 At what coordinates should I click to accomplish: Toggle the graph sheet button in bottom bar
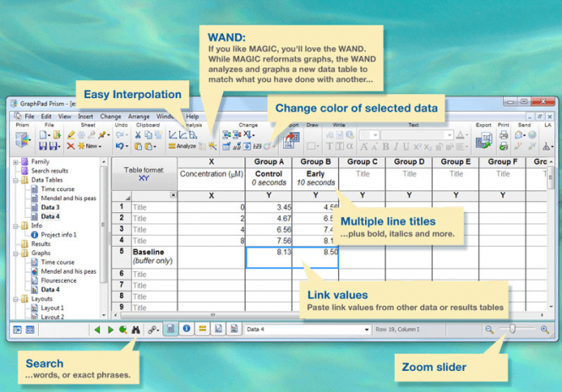[218, 329]
